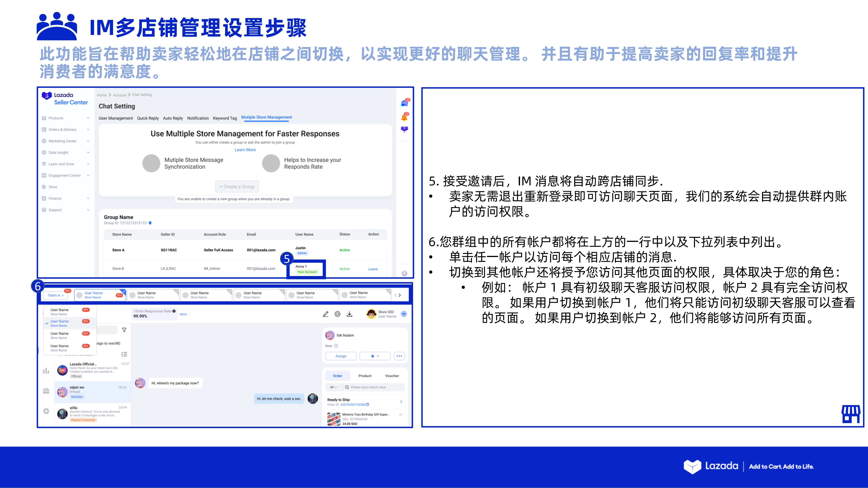Click the pencil edit icon in chat header
Image resolution: width=868 pixels, height=488 pixels.
point(326,314)
